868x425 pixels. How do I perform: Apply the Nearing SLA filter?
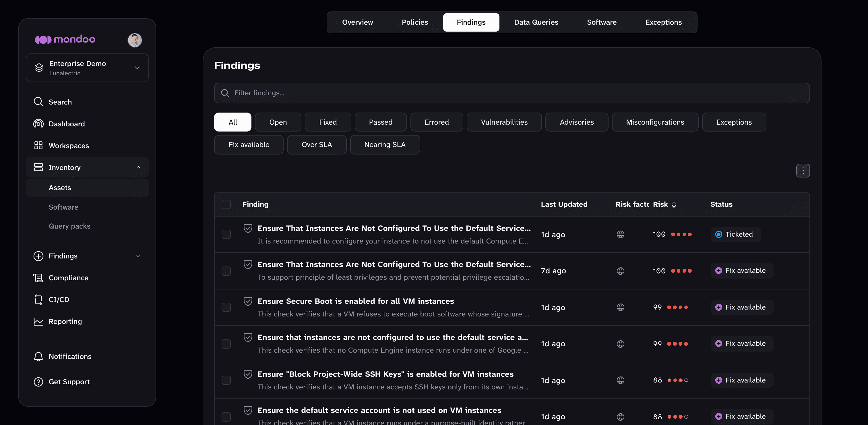385,145
